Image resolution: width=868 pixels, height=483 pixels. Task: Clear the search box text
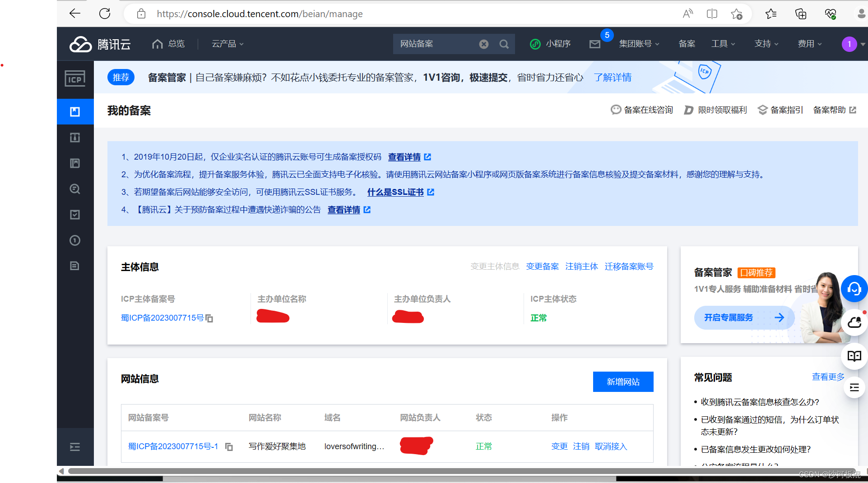tap(484, 44)
